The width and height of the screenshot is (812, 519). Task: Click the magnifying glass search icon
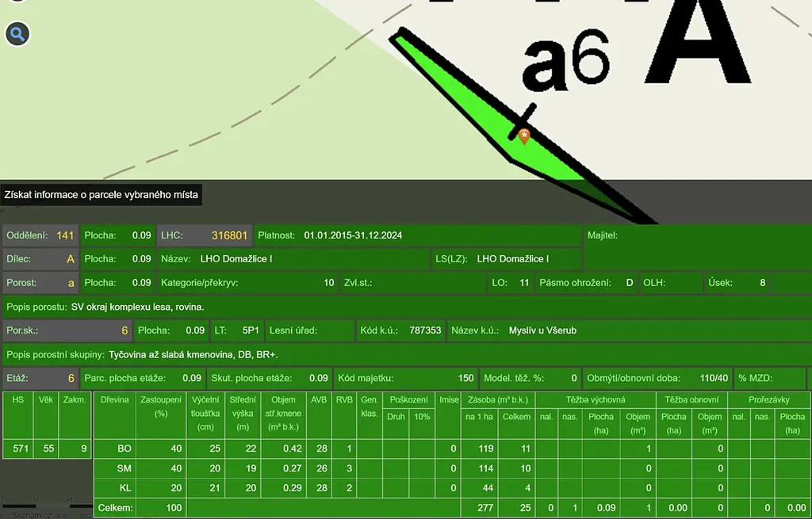[x=17, y=34]
